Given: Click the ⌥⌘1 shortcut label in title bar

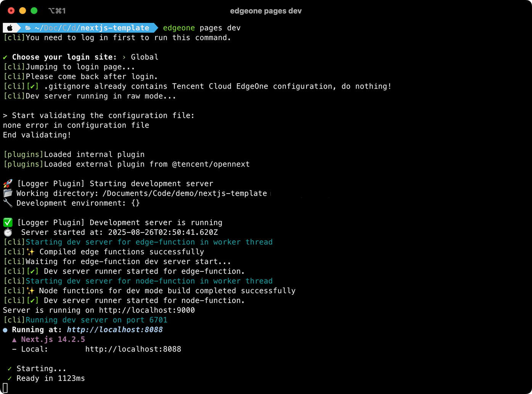Looking at the screenshot, I should (x=57, y=11).
